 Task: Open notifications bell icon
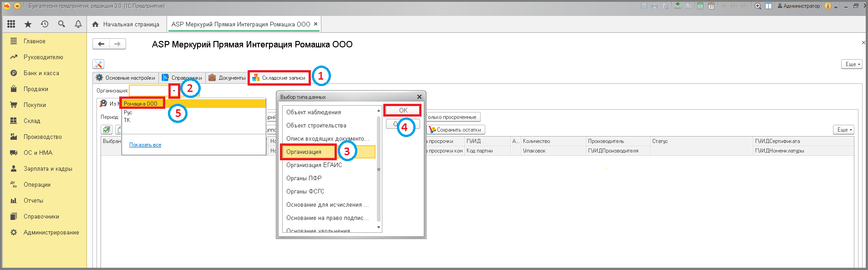coord(78,24)
